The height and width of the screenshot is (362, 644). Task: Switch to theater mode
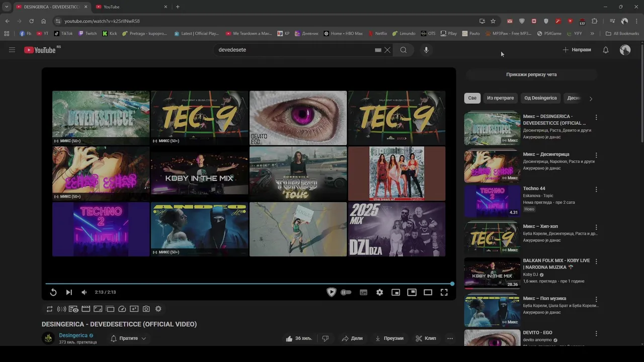(x=428, y=292)
